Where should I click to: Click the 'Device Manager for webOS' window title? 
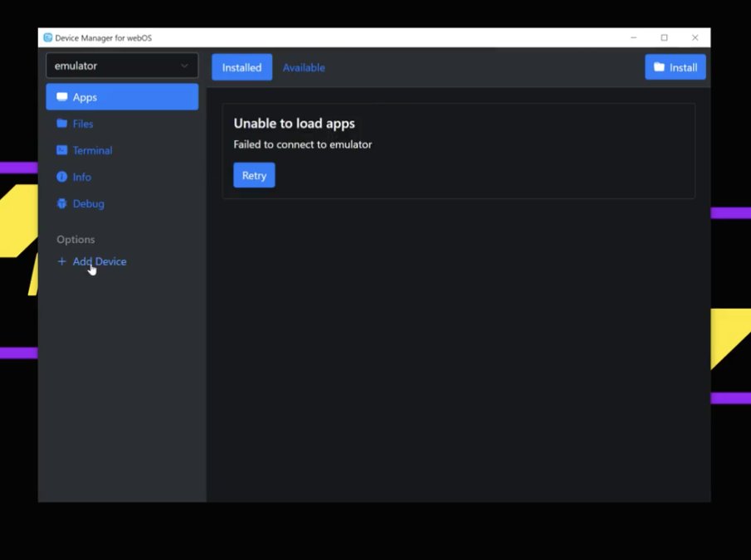pyautogui.click(x=104, y=37)
